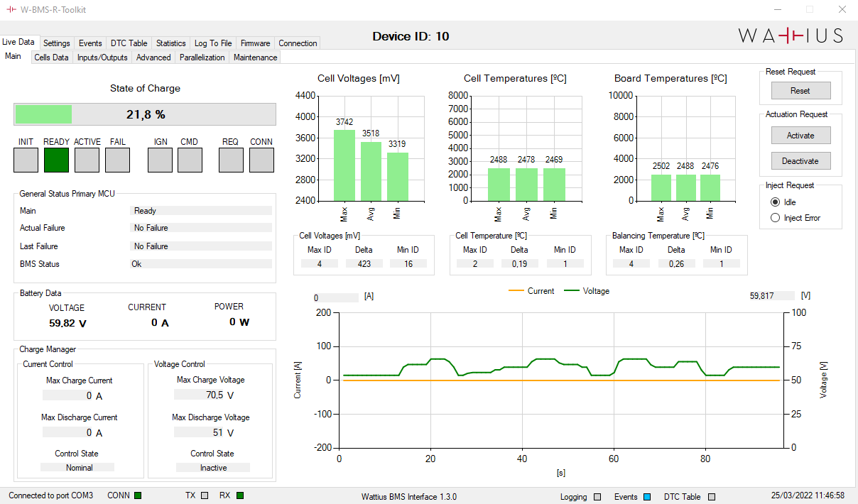Click the Cell Voltages Min ID field showing 16
The image size is (858, 504).
pos(408,264)
